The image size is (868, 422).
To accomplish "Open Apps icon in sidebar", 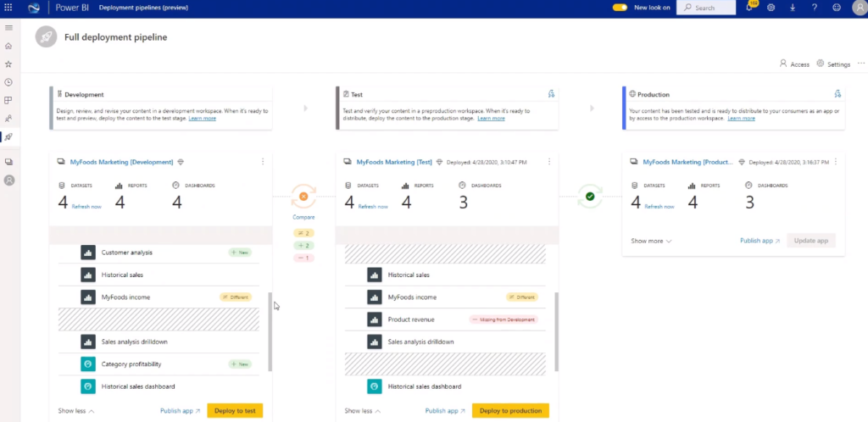I will point(8,101).
